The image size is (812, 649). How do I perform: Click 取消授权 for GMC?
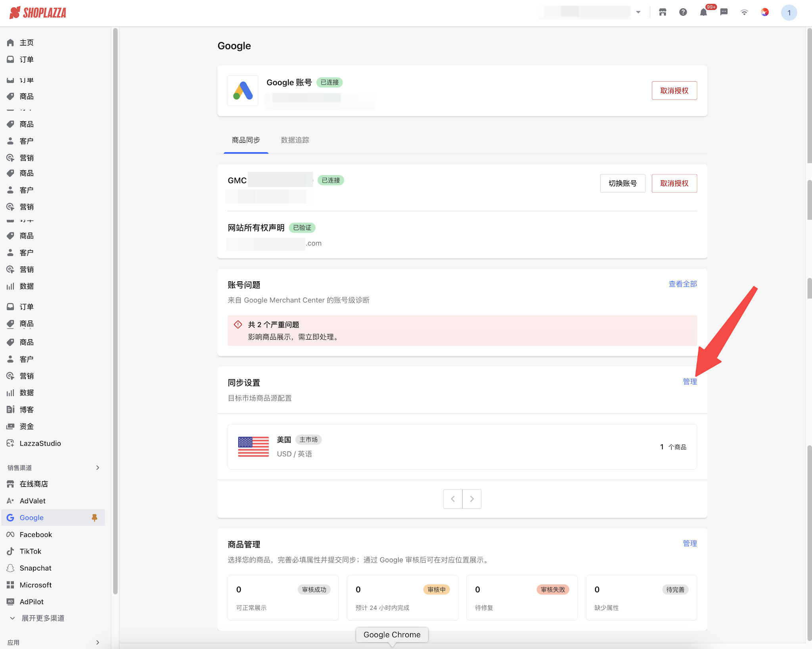[674, 183]
